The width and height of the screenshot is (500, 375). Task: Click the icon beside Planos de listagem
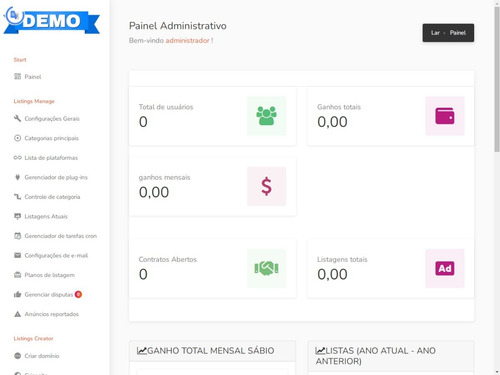pyautogui.click(x=17, y=275)
